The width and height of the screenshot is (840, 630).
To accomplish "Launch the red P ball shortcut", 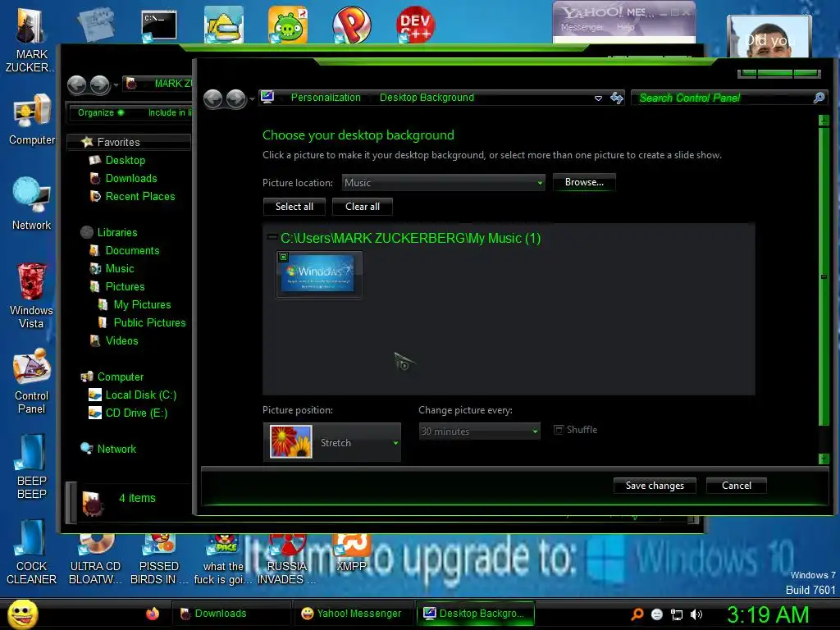I will coord(351,25).
